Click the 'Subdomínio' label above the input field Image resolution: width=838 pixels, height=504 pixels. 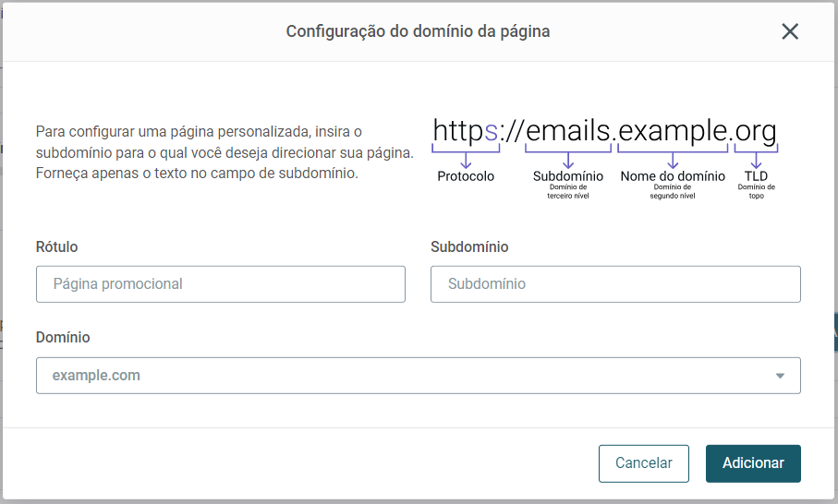click(x=469, y=246)
